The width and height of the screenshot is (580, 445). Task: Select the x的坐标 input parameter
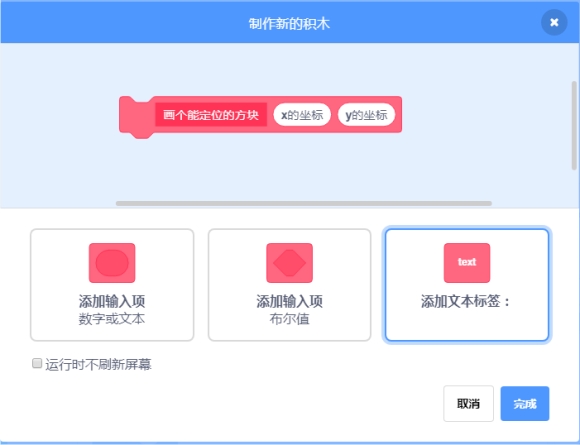point(302,115)
